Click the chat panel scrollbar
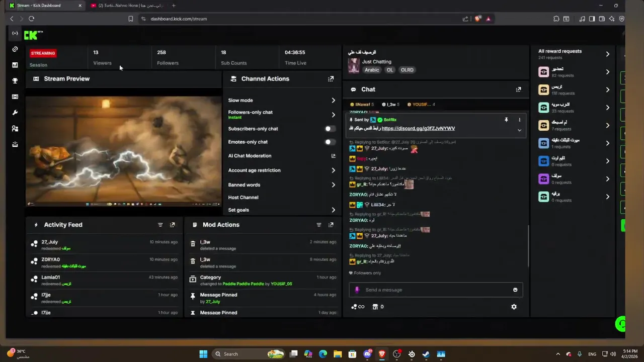Screen dimensions: 644x362 528,246
